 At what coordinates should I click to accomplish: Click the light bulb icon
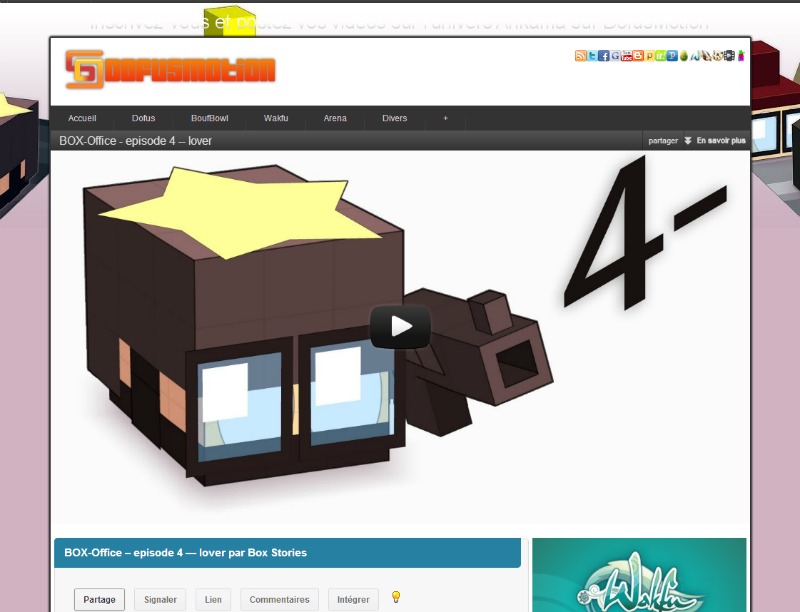tap(395, 597)
